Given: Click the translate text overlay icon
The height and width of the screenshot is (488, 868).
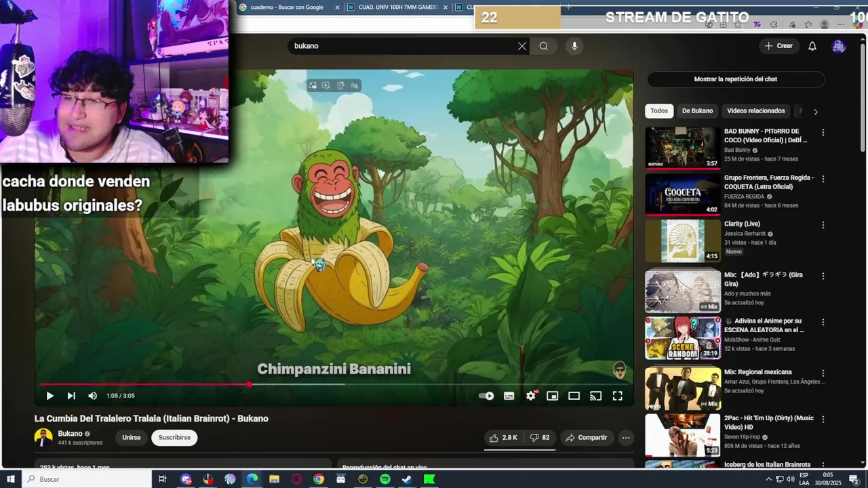Looking at the screenshot, I should (x=354, y=85).
